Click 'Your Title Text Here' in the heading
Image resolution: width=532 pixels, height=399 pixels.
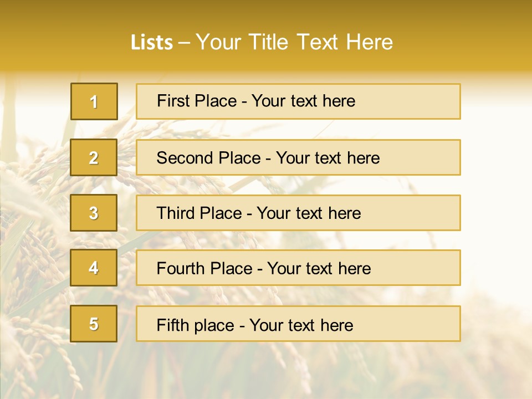pos(294,43)
